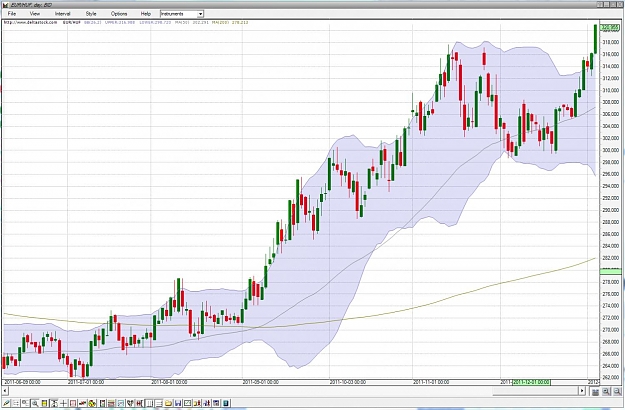Click the red trend line tool
625x410 pixels.
(x=83, y=403)
